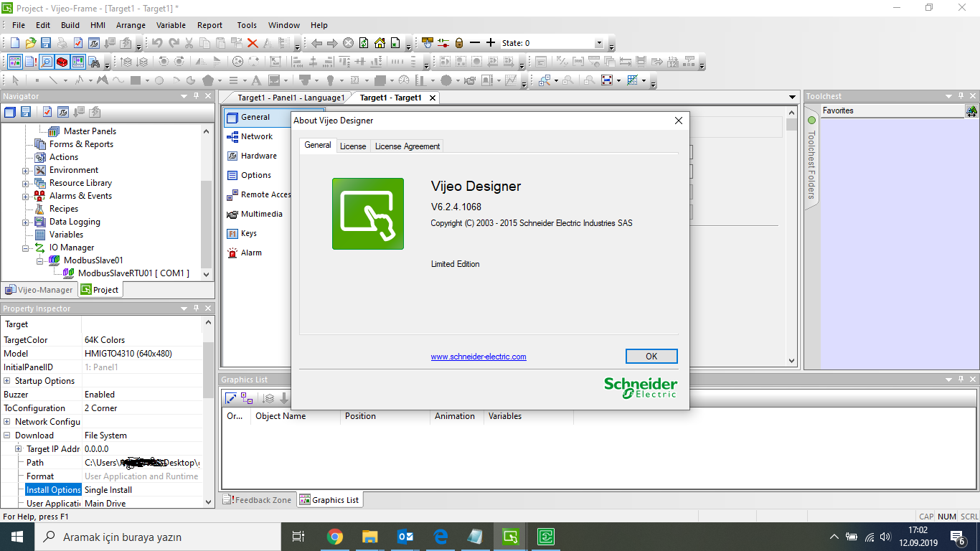
Task: Expand the Data Logging tree node
Action: click(x=26, y=222)
